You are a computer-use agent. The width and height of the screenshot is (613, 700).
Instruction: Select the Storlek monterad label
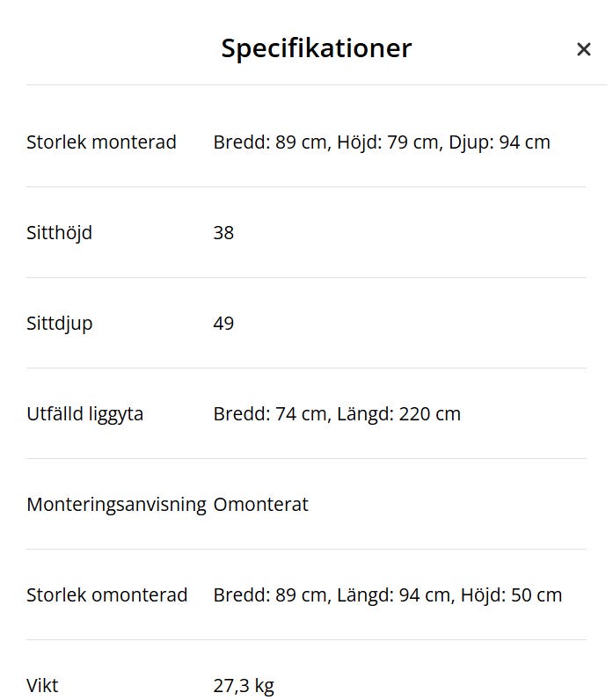(101, 142)
